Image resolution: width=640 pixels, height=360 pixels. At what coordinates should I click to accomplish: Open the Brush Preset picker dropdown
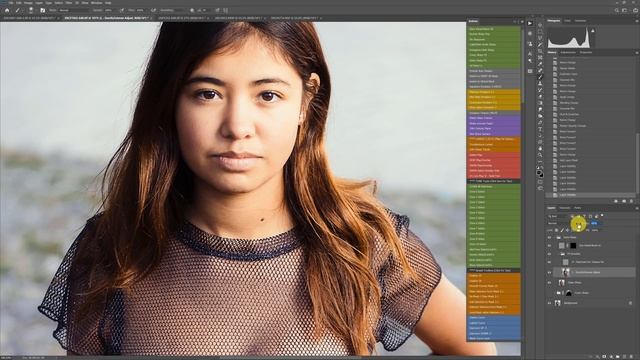31,10
